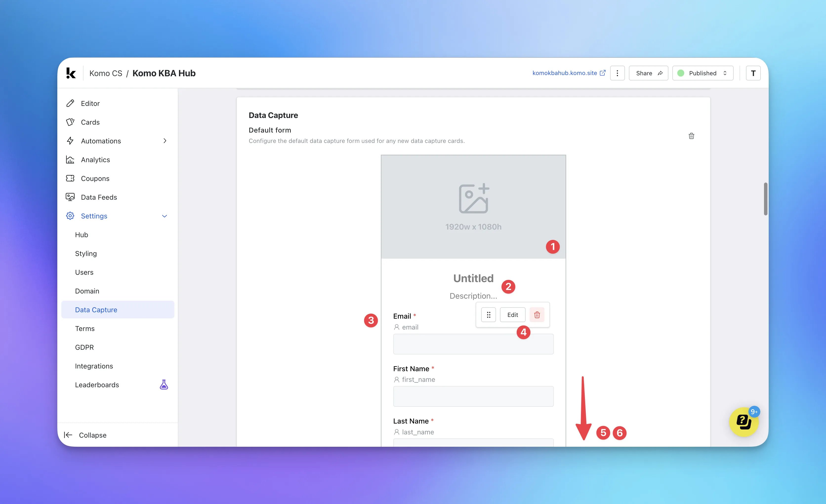The height and width of the screenshot is (504, 826).
Task: Delete the default form with trash icon
Action: click(x=691, y=136)
